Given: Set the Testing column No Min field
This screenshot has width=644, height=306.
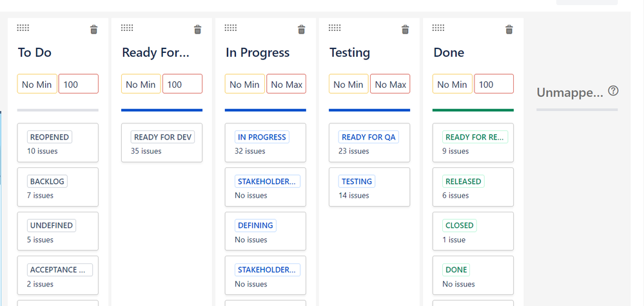Looking at the screenshot, I should tap(349, 84).
